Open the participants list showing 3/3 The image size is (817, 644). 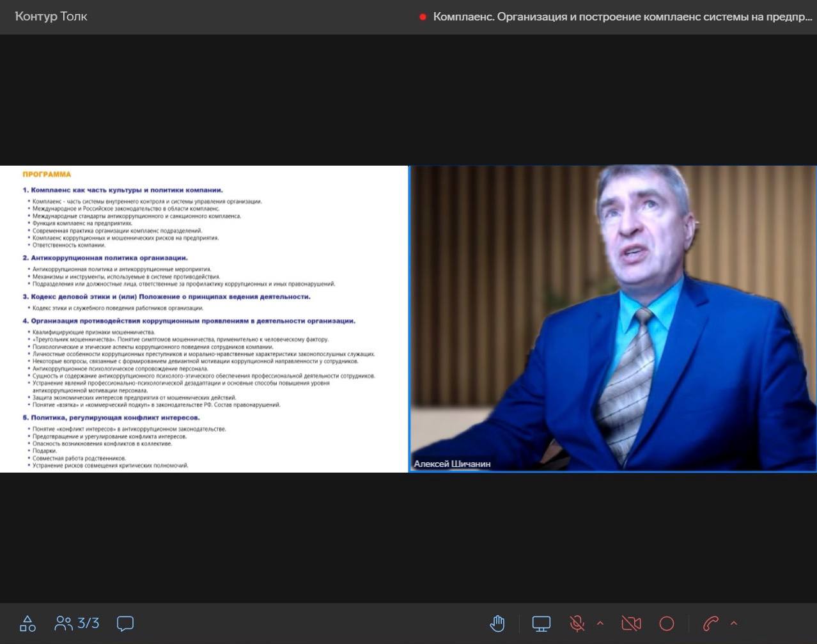(77, 624)
